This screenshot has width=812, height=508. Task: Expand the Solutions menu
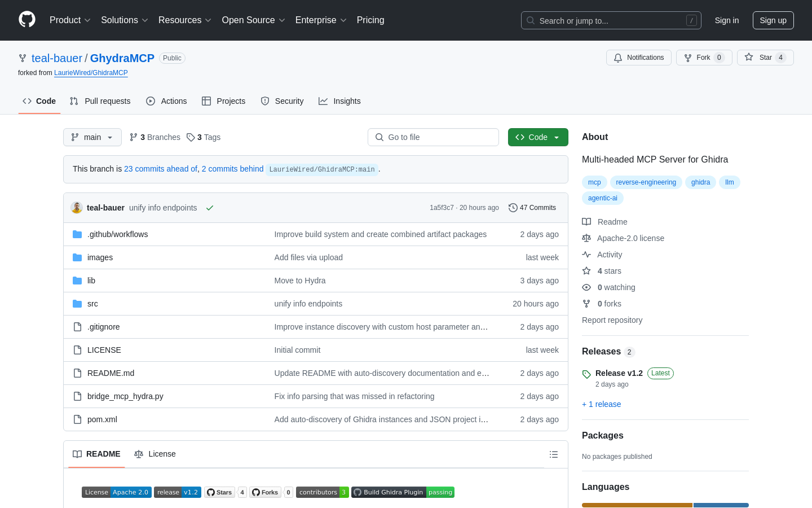click(125, 20)
